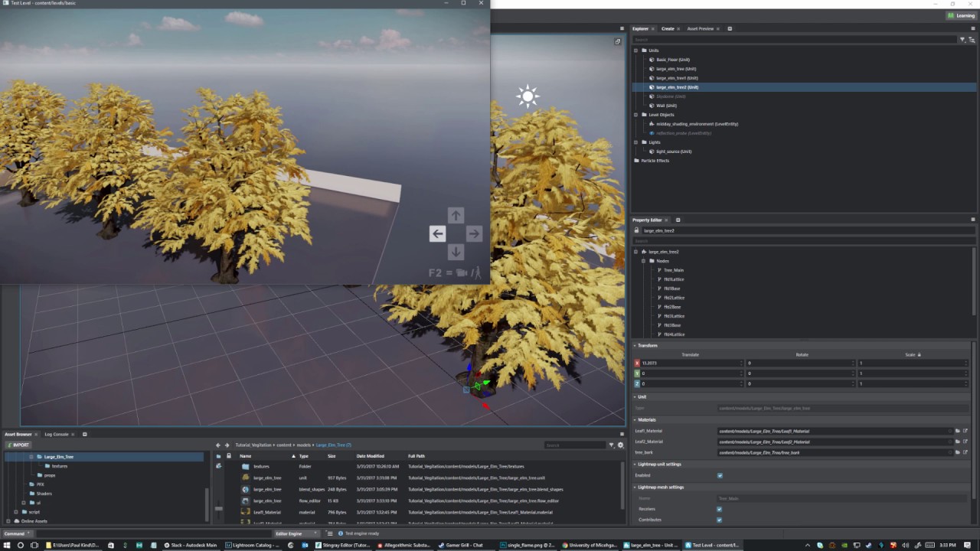Click the Asset Browser filter icon
980x551 pixels.
[x=611, y=445]
